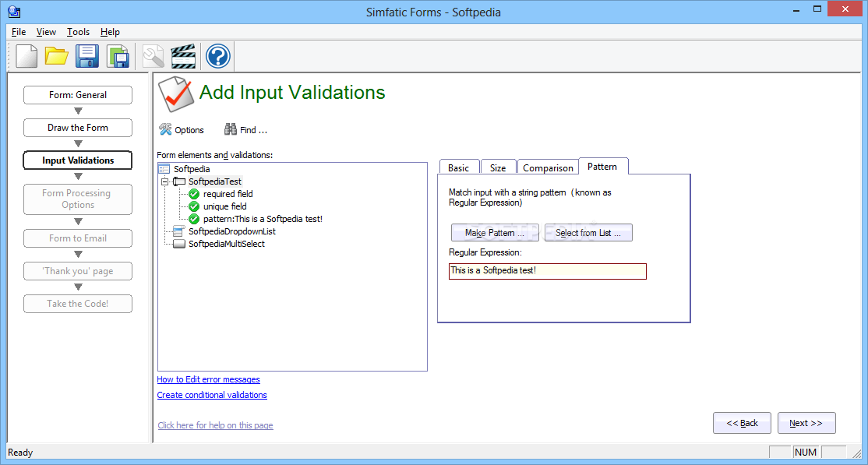Click the SoftpediaTest textbox icon
The width and height of the screenshot is (868, 465).
[x=178, y=181]
